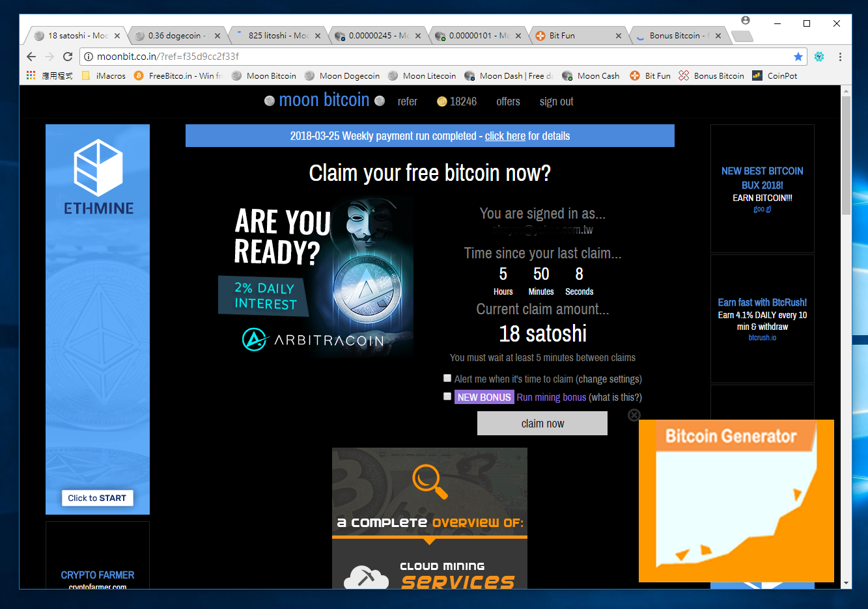The height and width of the screenshot is (609, 868).
Task: Click 'click here' weekly payment details link
Action: [505, 136]
